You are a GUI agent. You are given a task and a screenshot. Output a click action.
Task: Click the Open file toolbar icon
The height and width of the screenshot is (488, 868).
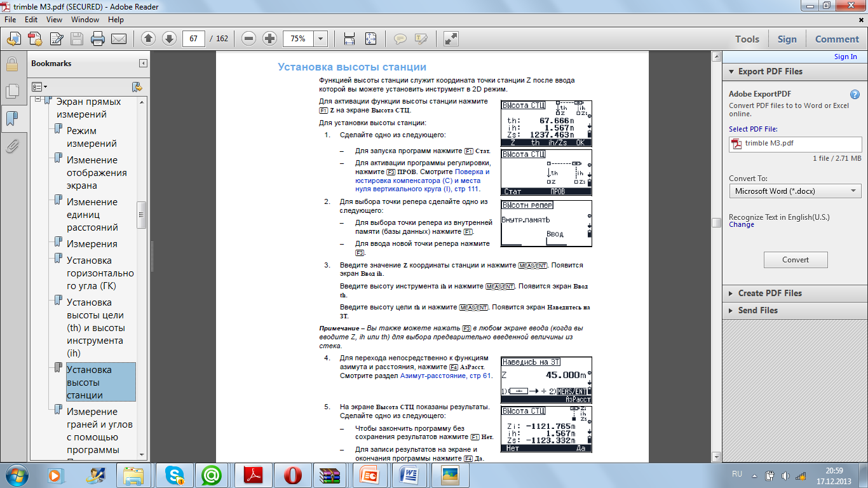(14, 39)
